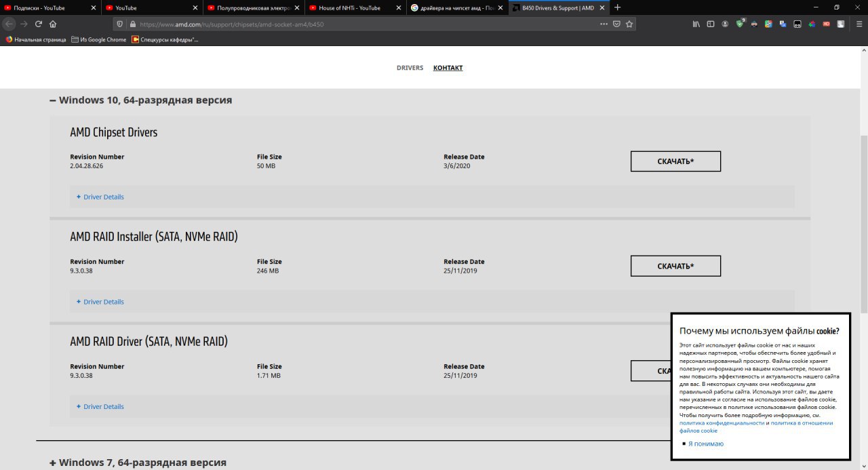
Task: Click revision number 2.04.28.626
Action: tap(87, 166)
